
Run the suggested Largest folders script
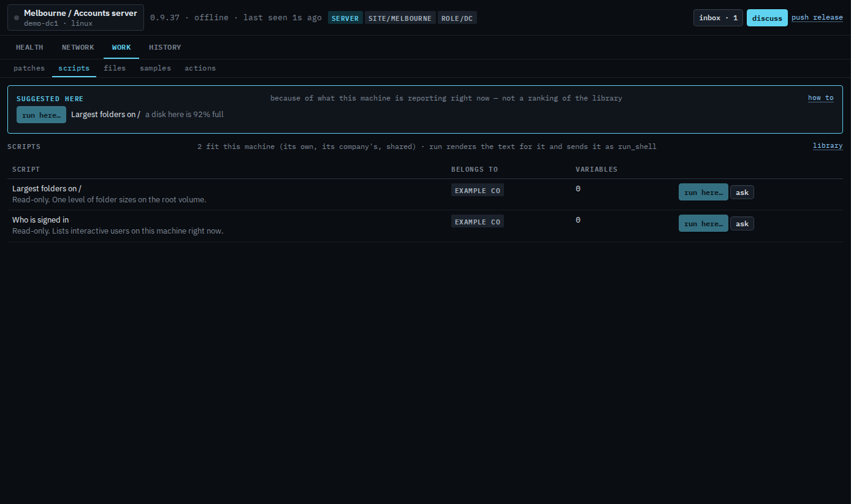41,115
